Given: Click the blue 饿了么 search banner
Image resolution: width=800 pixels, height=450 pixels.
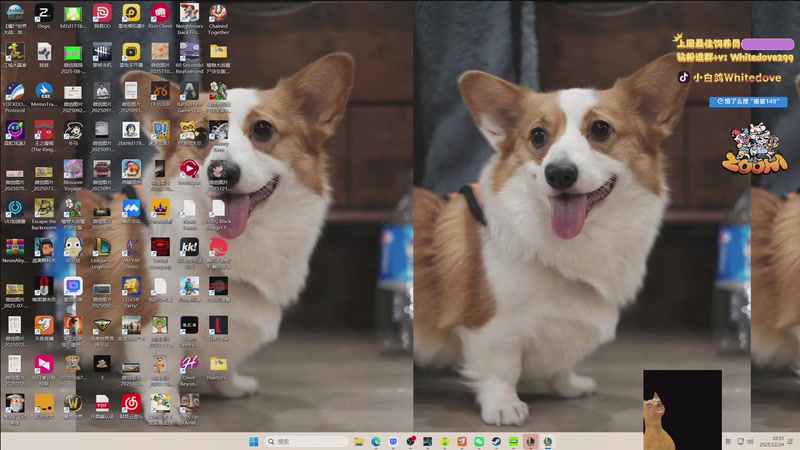Looking at the screenshot, I should coord(748,102).
